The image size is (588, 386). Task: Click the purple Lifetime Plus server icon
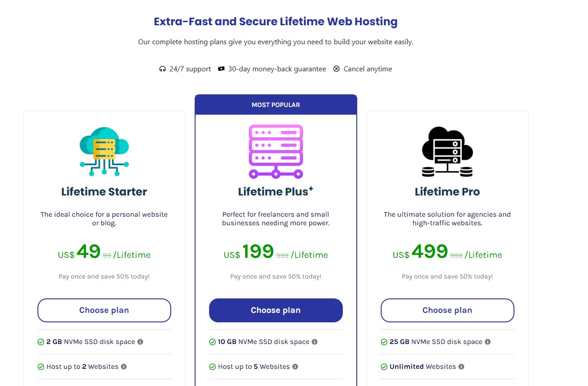pos(276,151)
